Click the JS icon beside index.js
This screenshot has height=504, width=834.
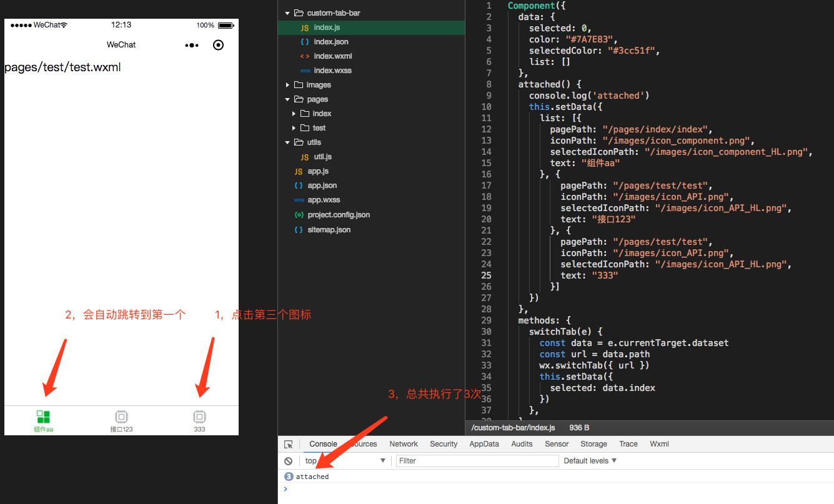304,27
